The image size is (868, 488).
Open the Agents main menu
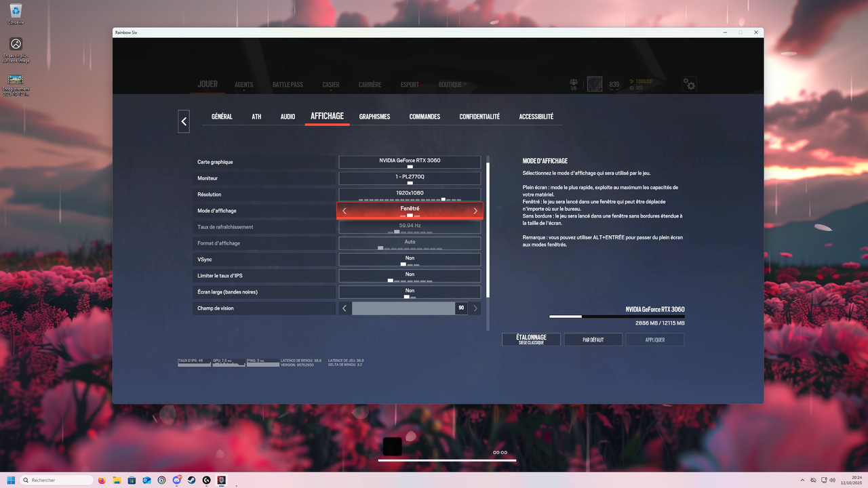[243, 85]
